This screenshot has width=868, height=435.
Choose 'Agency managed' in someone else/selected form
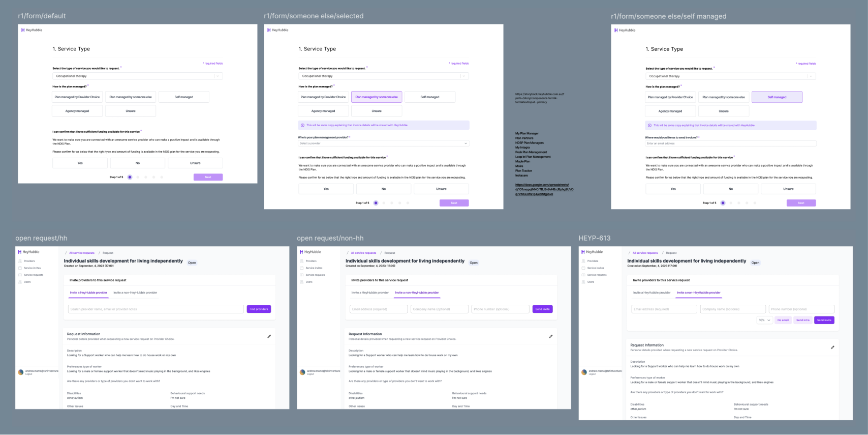tap(323, 111)
